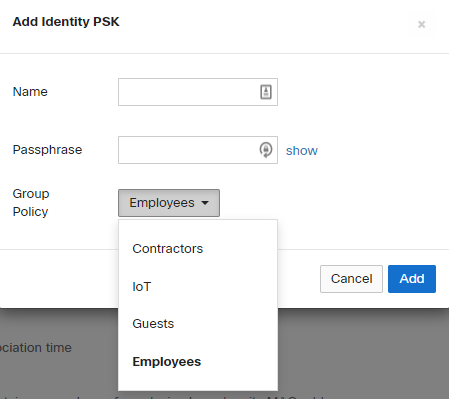The image size is (449, 399).
Task: Click the blue Add button
Action: coord(412,279)
